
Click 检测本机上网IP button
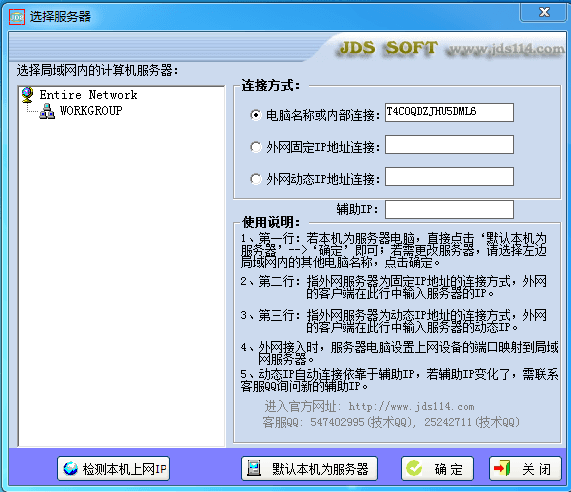pyautogui.click(x=114, y=468)
